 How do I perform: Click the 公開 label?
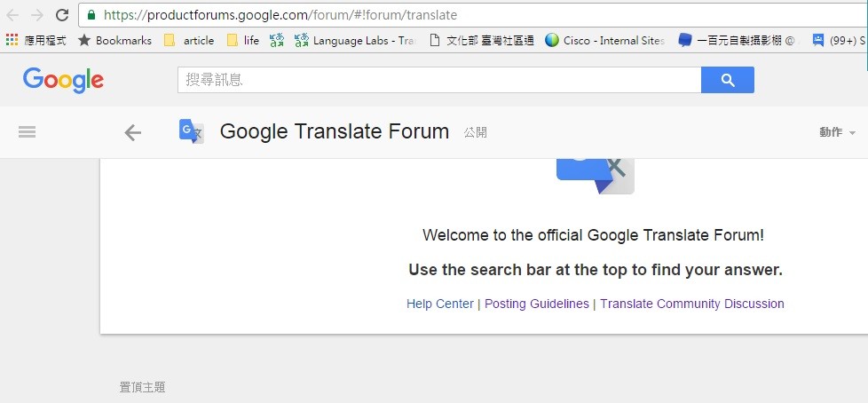(x=476, y=132)
